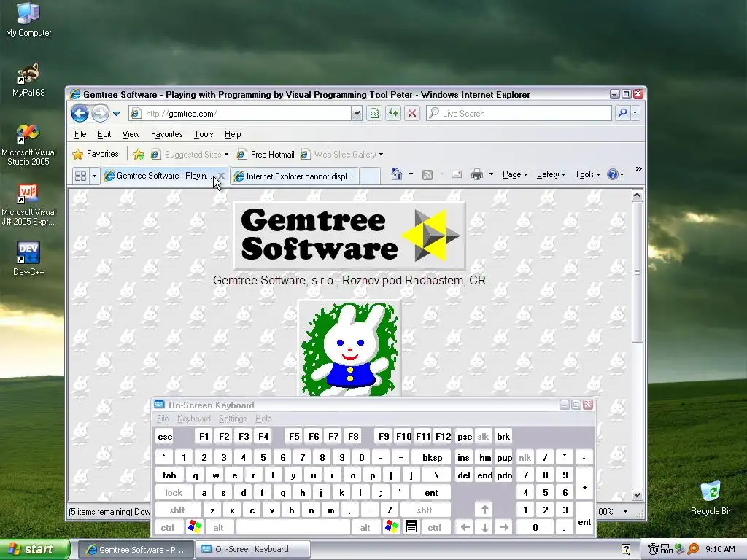Open a new blank tab button
This screenshot has height=560, width=747.
coord(370,176)
